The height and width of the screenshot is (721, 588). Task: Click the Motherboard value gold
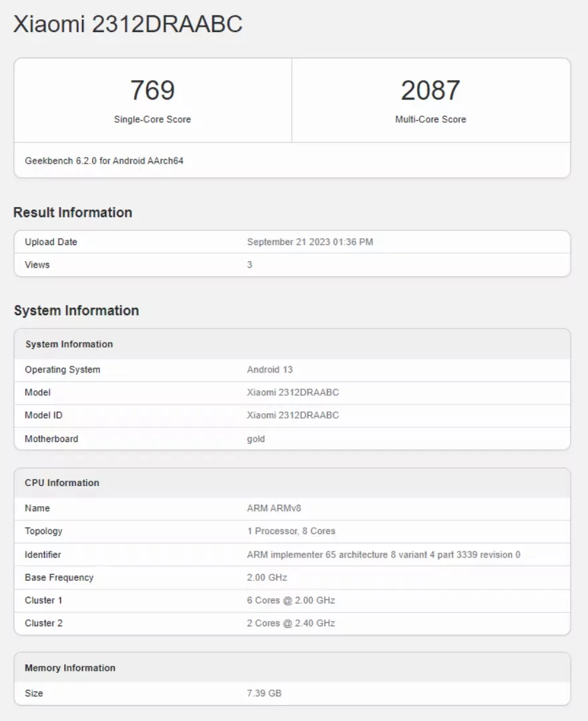point(256,439)
